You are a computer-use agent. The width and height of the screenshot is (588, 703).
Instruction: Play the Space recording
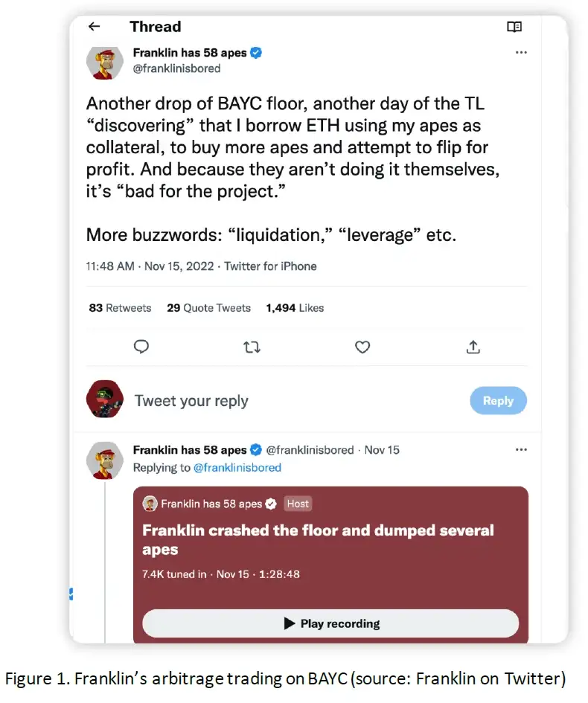(x=331, y=623)
